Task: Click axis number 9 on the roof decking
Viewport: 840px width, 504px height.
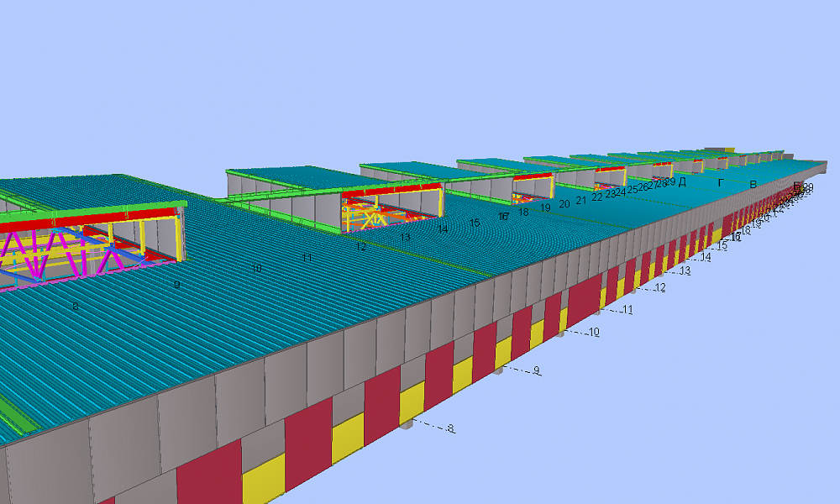Action: pos(176,285)
